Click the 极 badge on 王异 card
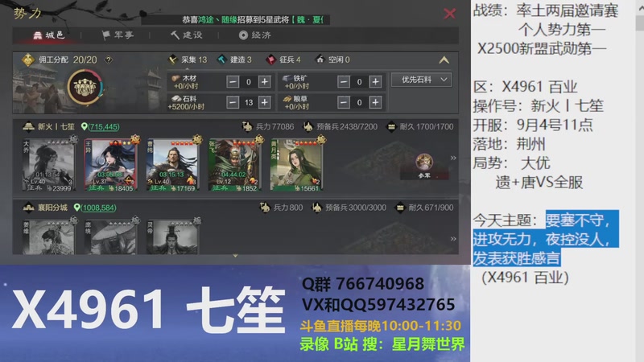The image size is (644, 362). coord(135,139)
